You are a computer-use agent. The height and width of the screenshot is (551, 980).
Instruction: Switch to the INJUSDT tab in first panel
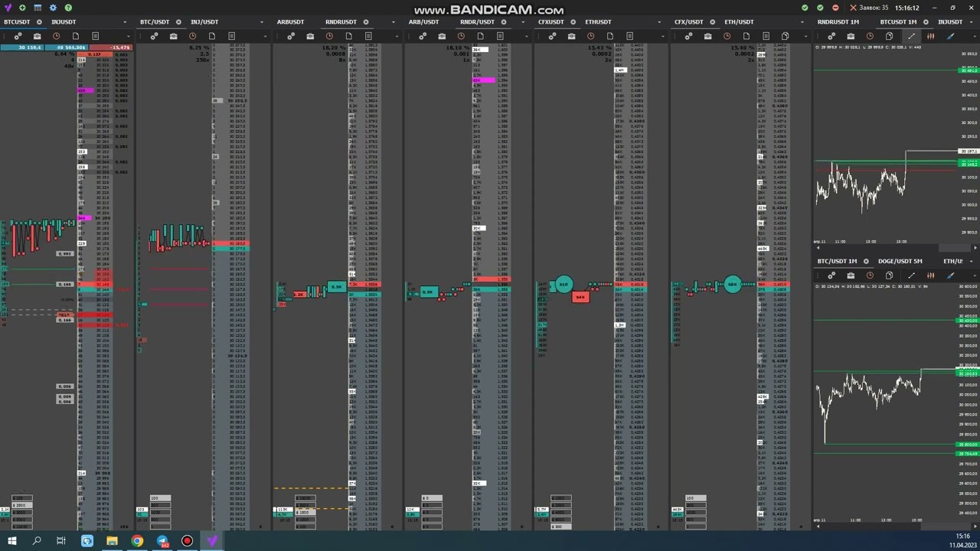pos(64,22)
